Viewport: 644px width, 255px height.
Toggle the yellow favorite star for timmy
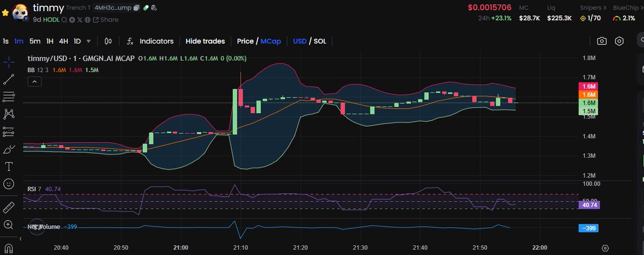point(5,12)
